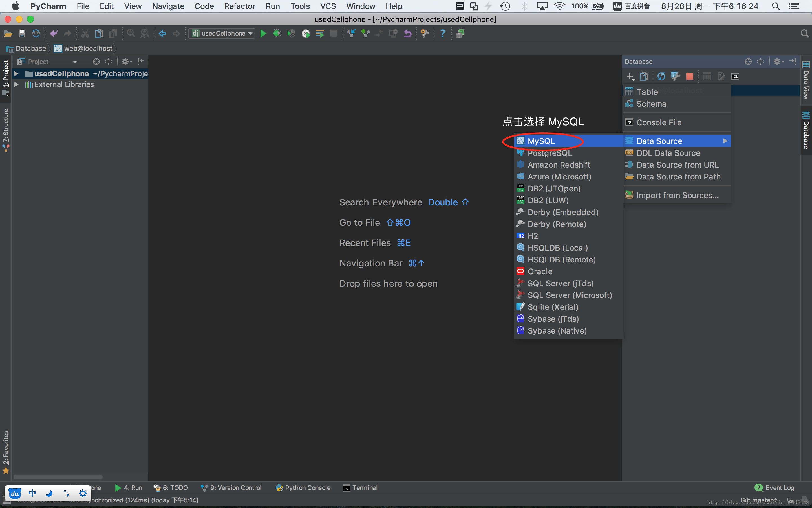Click Import from Sources... entry
The width and height of the screenshot is (812, 508).
pos(677,195)
